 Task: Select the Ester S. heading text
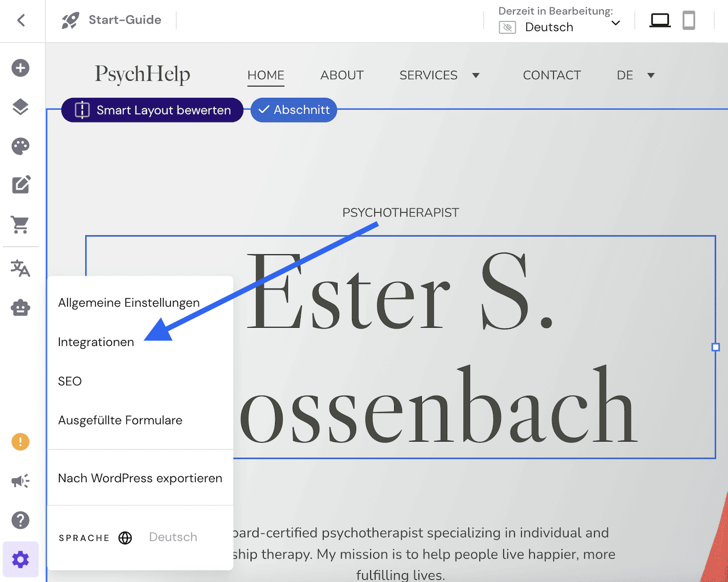pos(399,291)
